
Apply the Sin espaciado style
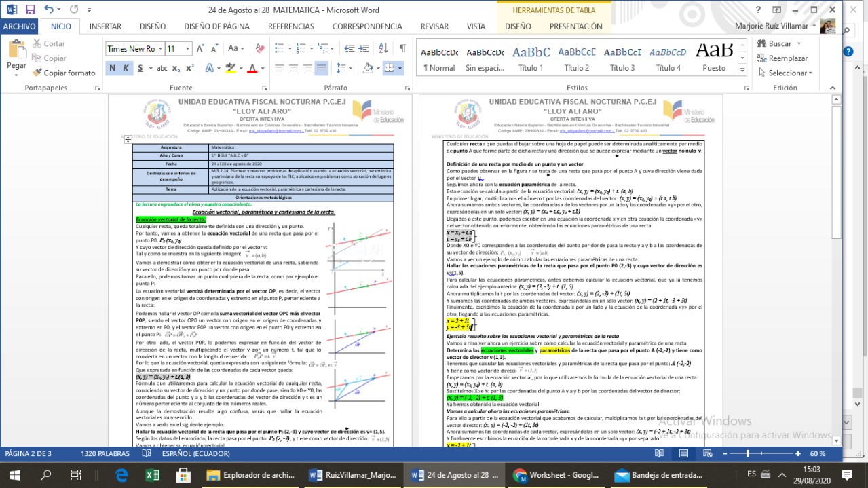coord(485,57)
